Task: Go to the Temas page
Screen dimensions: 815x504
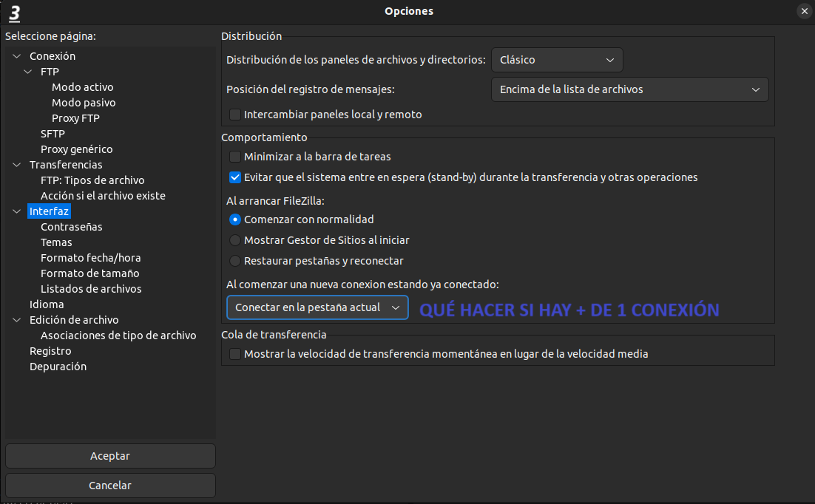Action: click(x=56, y=242)
